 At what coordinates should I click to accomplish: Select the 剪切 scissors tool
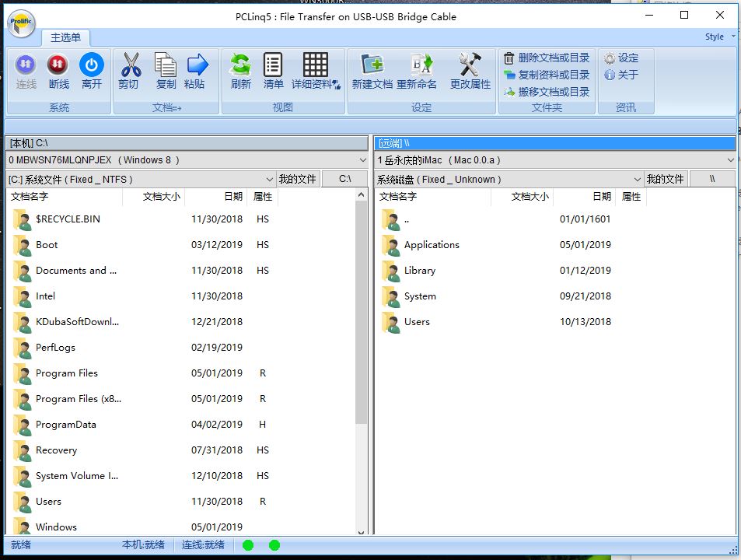click(x=130, y=65)
